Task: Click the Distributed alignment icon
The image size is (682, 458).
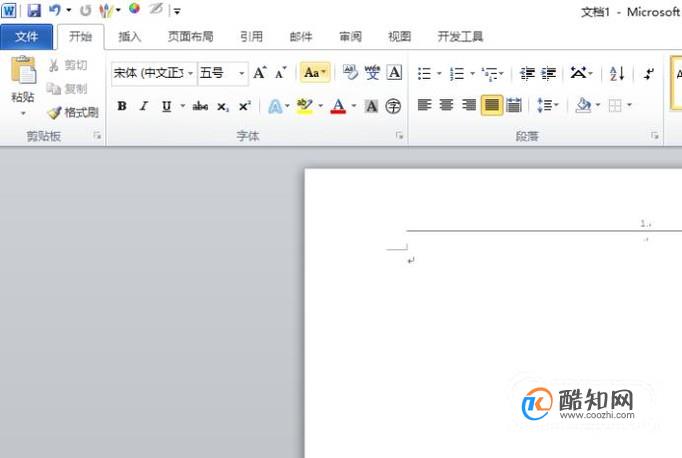Action: pos(514,105)
